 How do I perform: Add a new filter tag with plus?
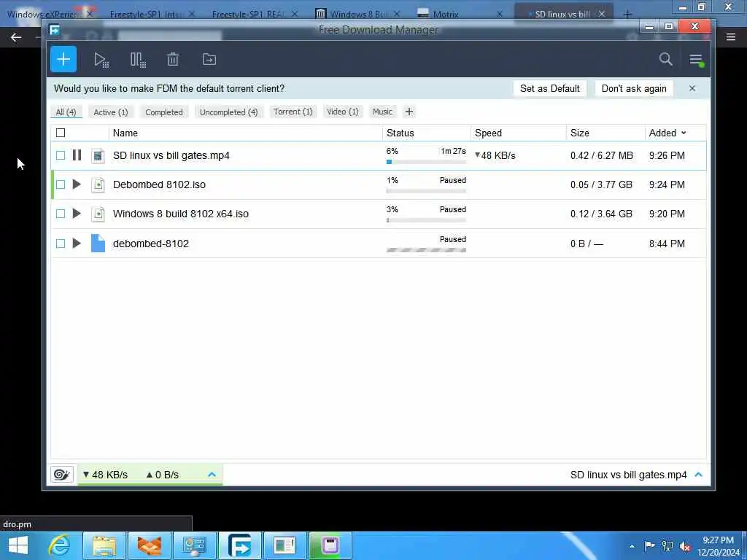(x=409, y=112)
